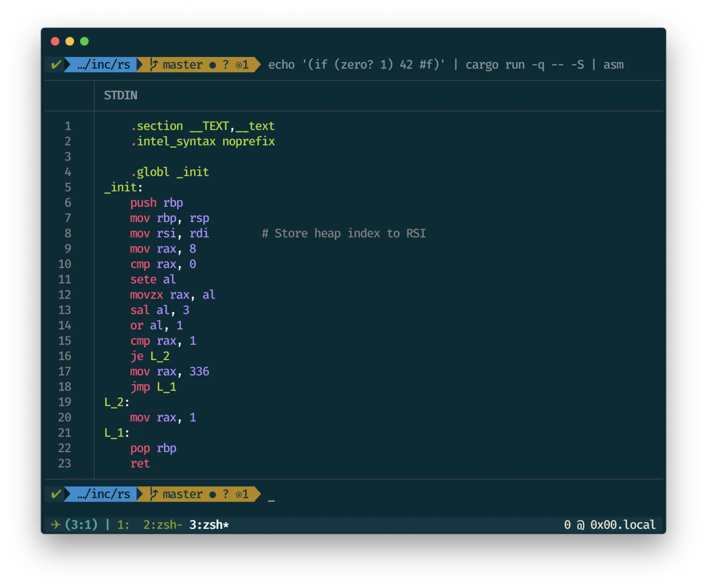Image resolution: width=707 pixels, height=588 pixels.
Task: Click the green maximize window button
Action: [x=84, y=41]
